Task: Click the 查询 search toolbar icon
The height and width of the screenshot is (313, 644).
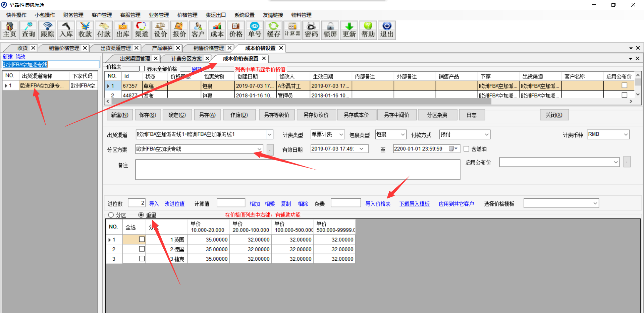Action: (x=28, y=30)
